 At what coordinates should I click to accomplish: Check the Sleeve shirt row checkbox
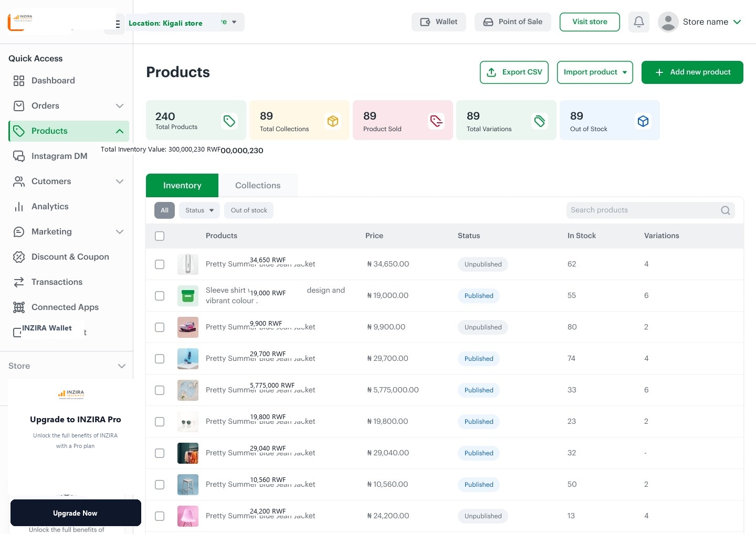[160, 296]
